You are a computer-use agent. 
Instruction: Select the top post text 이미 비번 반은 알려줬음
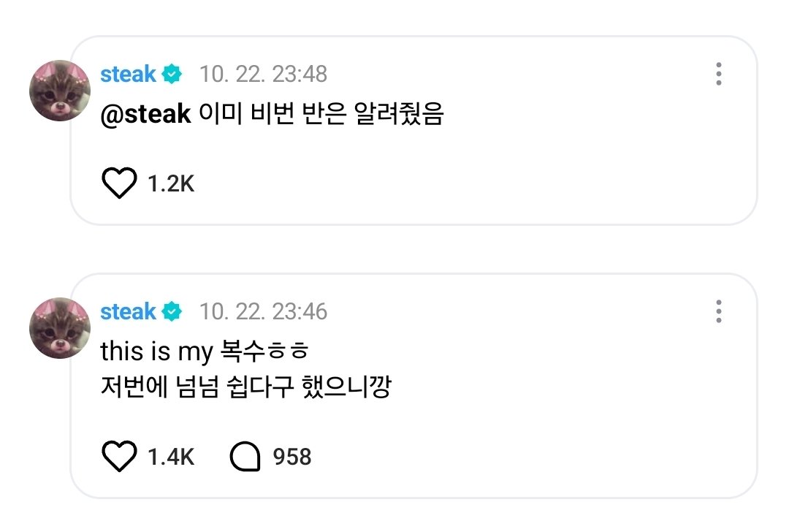(x=321, y=114)
